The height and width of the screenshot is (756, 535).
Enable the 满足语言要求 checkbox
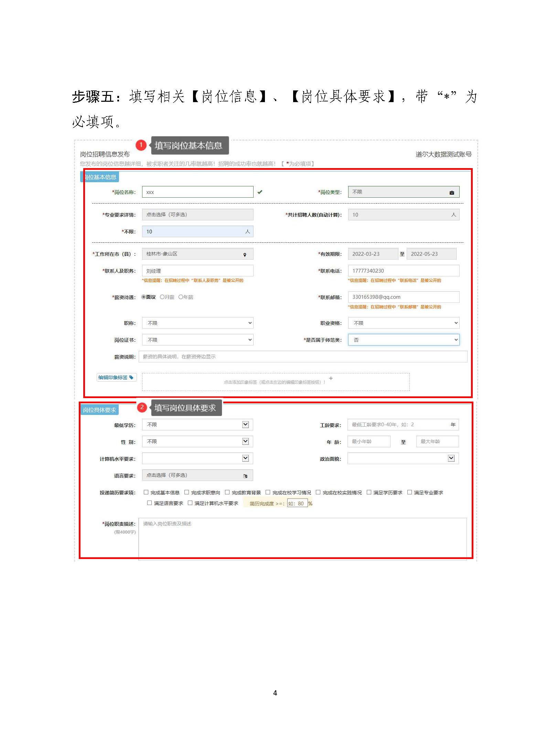click(x=149, y=503)
